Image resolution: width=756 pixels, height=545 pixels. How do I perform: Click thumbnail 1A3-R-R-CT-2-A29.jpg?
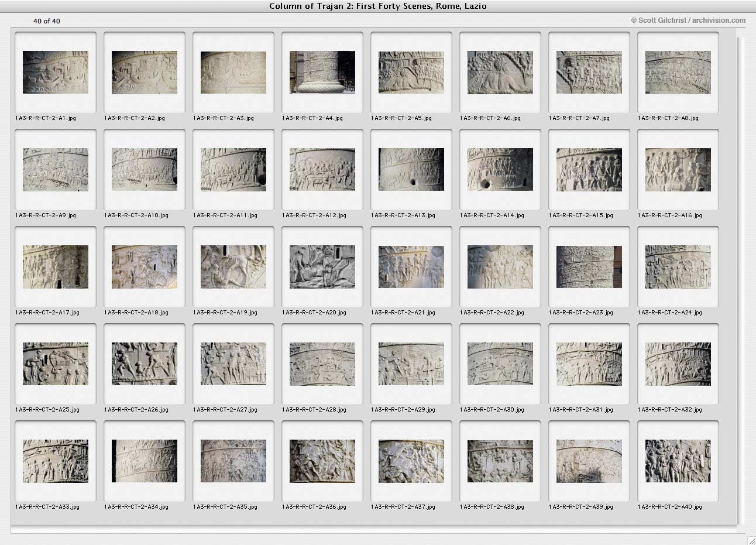[411, 364]
